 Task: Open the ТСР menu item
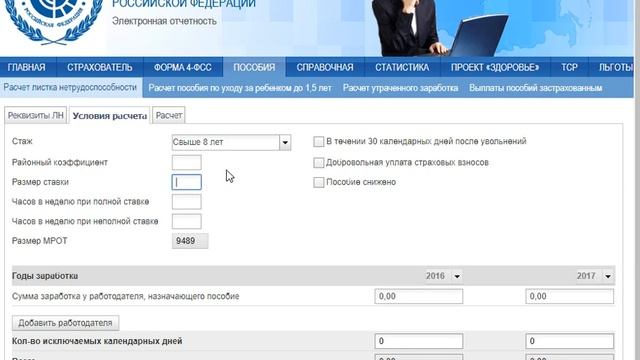pos(569,67)
